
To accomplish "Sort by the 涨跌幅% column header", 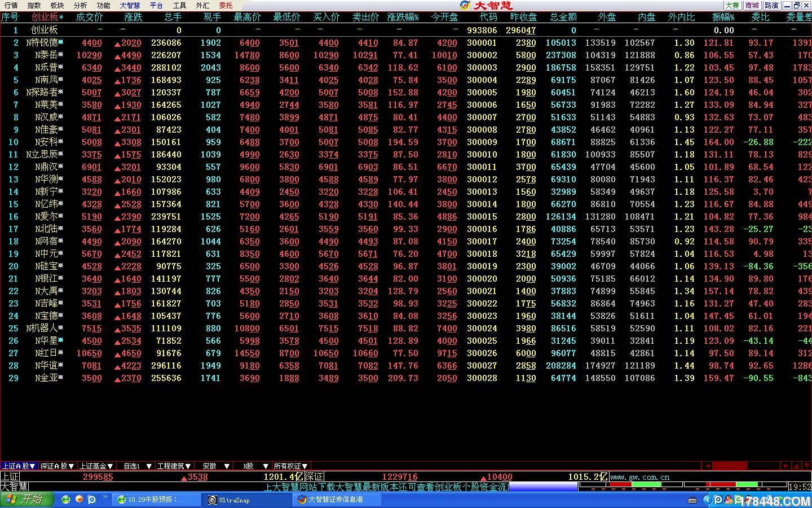I will click(x=403, y=17).
